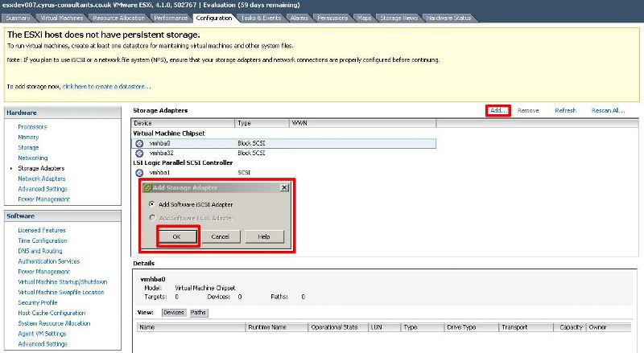Open System Resource Allocation
Screen dimensions: 644x353
tap(54, 323)
